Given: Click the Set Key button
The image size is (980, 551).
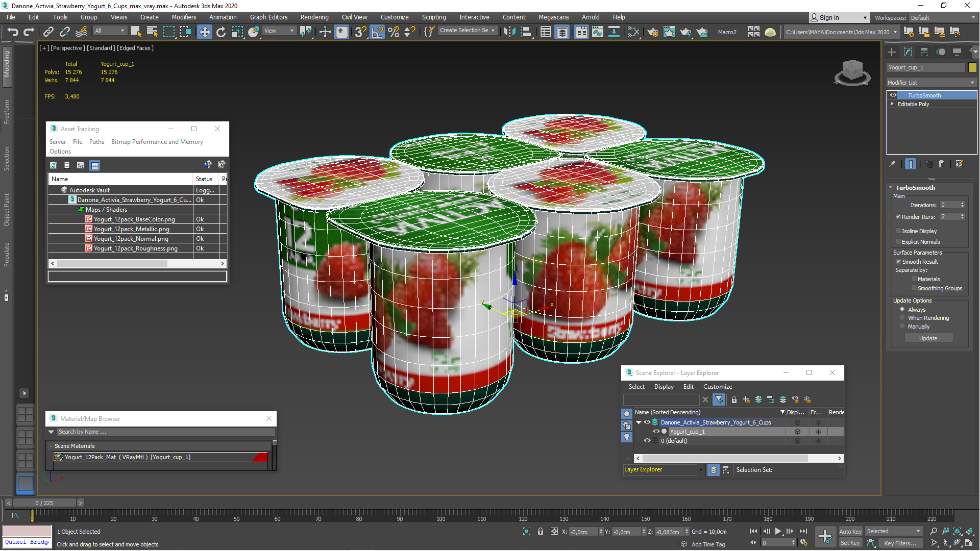Looking at the screenshot, I should (850, 543).
